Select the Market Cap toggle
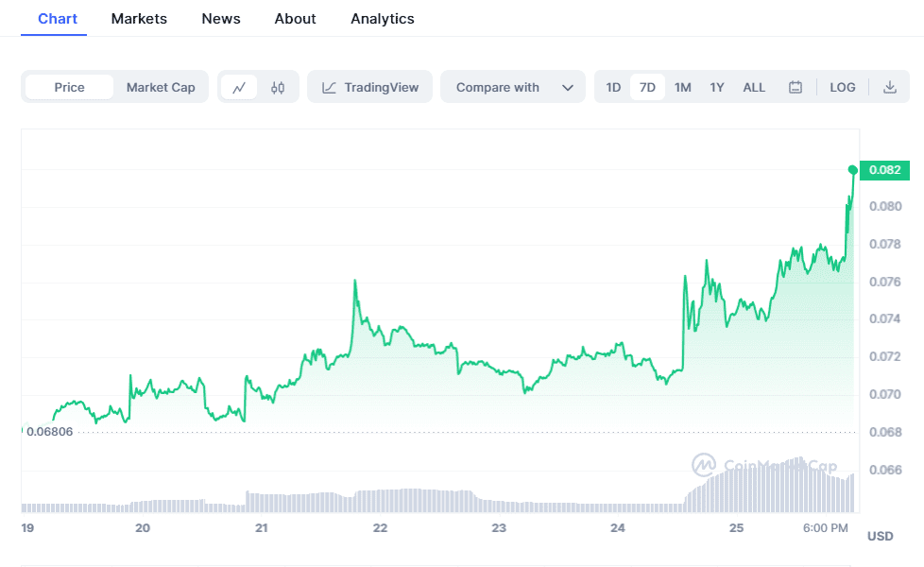Image resolution: width=924 pixels, height=567 pixels. (x=161, y=87)
